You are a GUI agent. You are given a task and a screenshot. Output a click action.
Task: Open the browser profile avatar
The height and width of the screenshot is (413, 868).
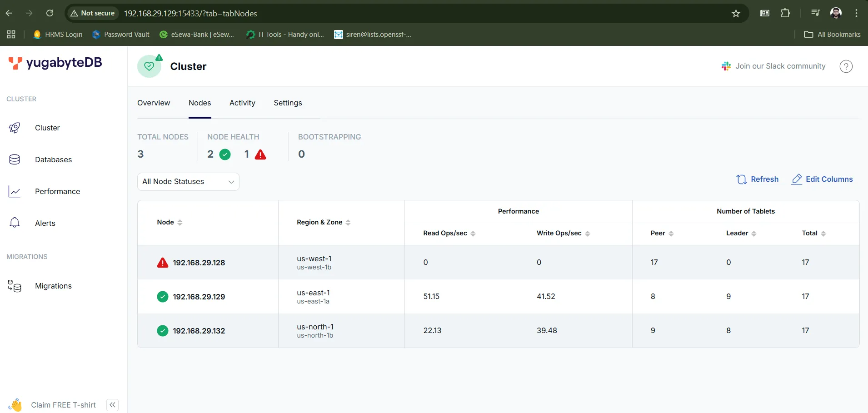pyautogui.click(x=836, y=13)
